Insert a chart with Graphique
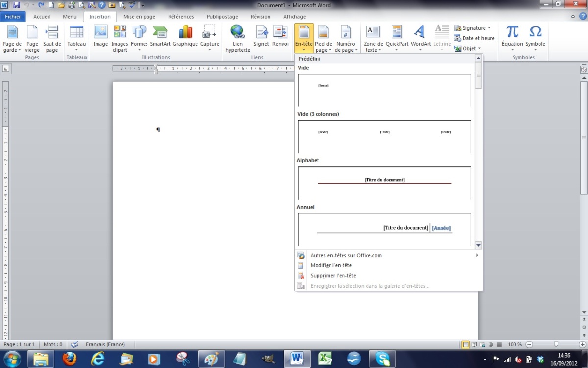The width and height of the screenshot is (588, 368). (185, 36)
